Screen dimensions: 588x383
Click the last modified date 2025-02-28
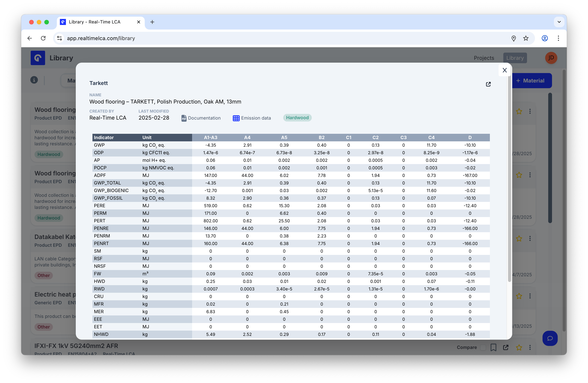pyautogui.click(x=154, y=118)
